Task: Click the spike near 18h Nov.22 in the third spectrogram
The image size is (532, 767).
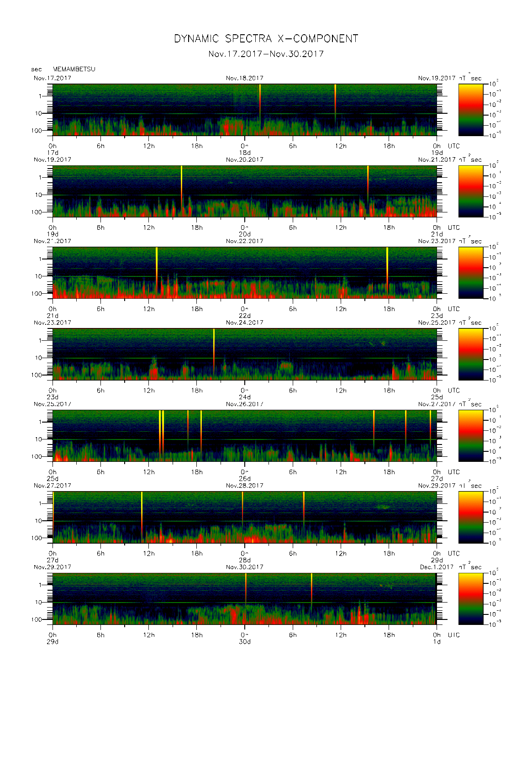Action: [387, 270]
